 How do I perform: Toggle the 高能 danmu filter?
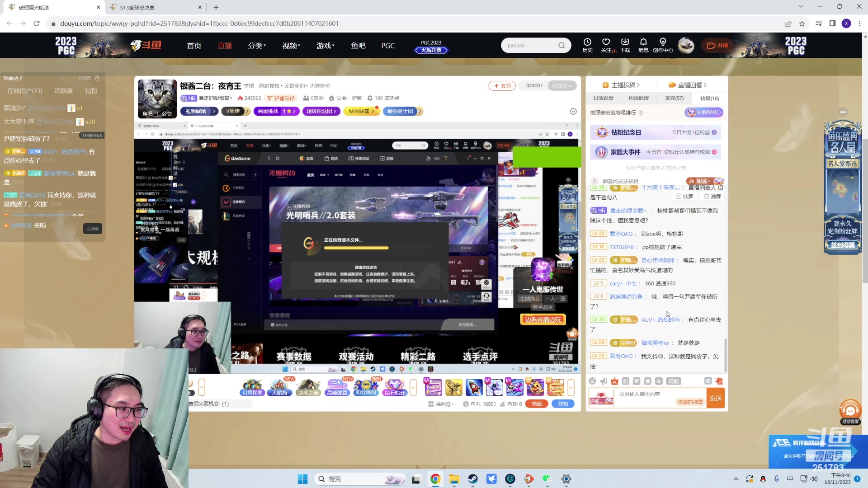pyautogui.click(x=674, y=381)
